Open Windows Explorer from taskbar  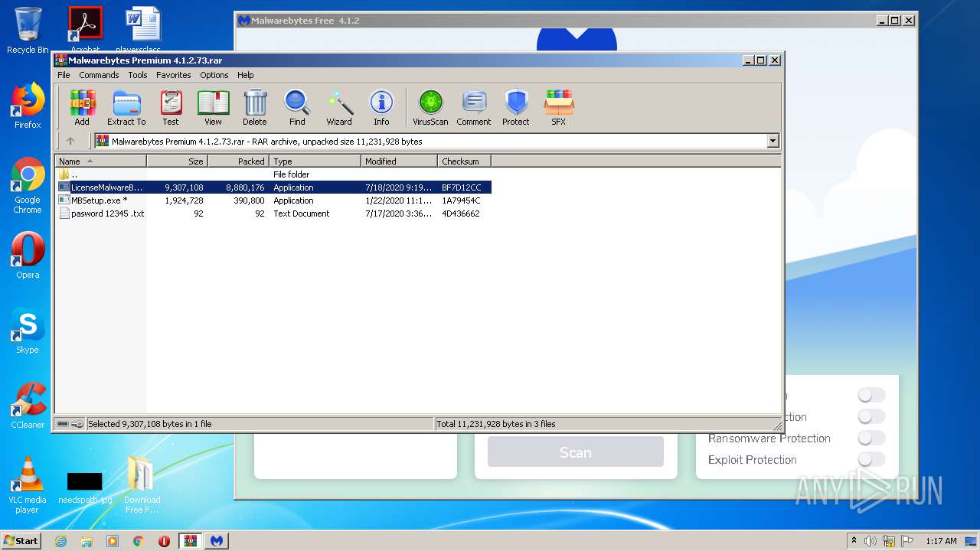[87, 541]
